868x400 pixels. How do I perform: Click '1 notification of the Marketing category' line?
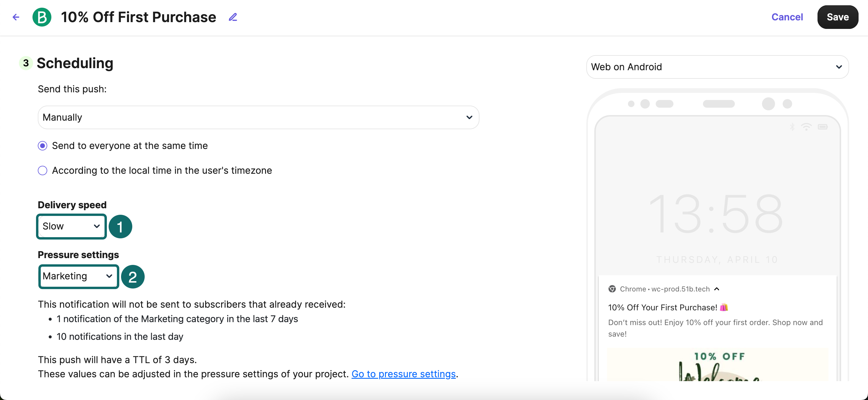(x=177, y=319)
